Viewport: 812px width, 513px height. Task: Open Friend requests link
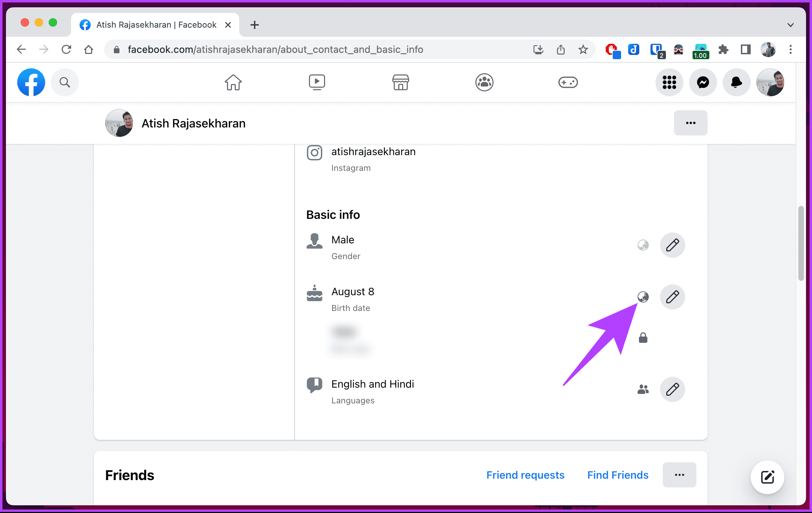525,475
